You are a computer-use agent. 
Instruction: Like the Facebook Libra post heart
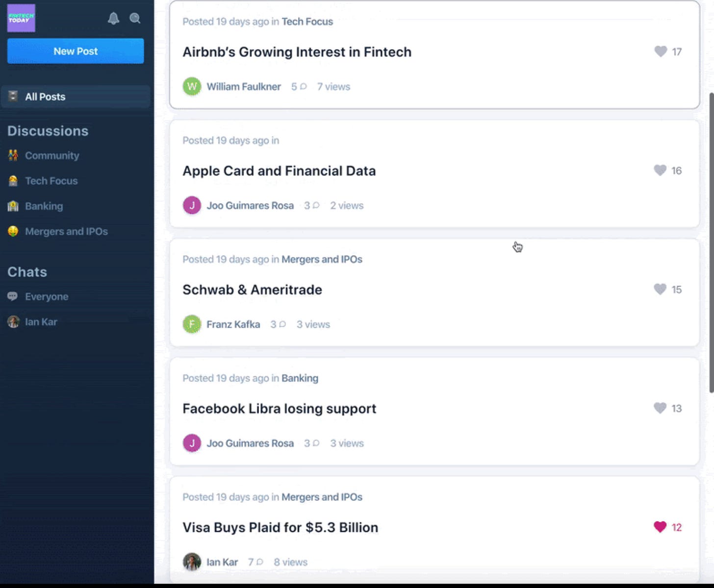coord(660,408)
